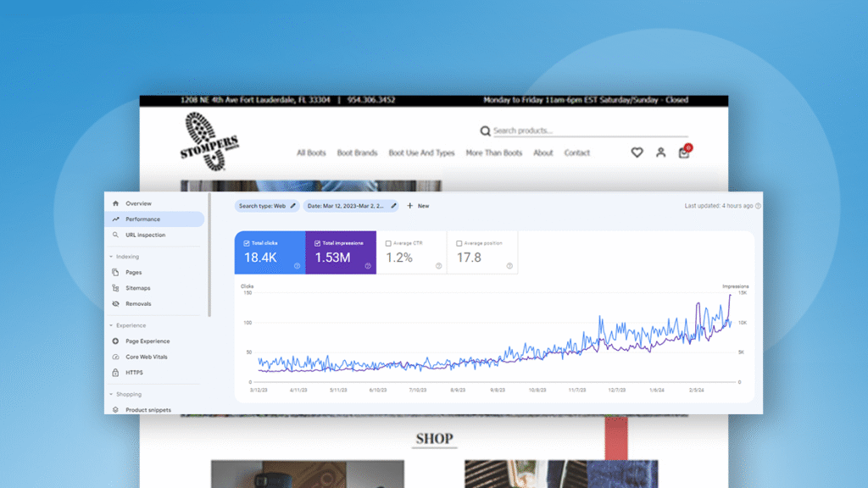
Task: Click the SHOP heading on Stompers site
Action: [435, 439]
